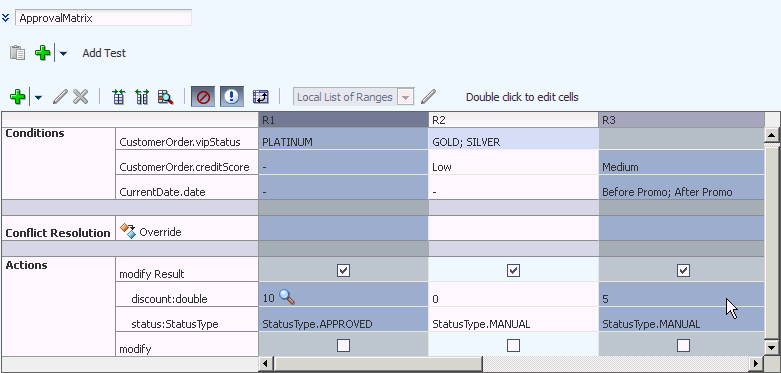Toggle the blue exclamation gap icon
The width and height of the screenshot is (781, 373).
pyautogui.click(x=232, y=97)
